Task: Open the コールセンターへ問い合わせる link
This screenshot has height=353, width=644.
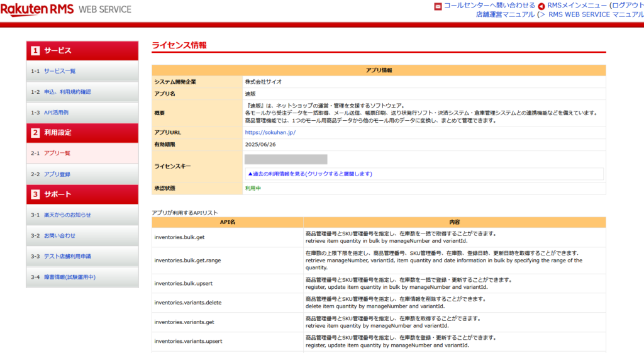Action: (x=489, y=6)
